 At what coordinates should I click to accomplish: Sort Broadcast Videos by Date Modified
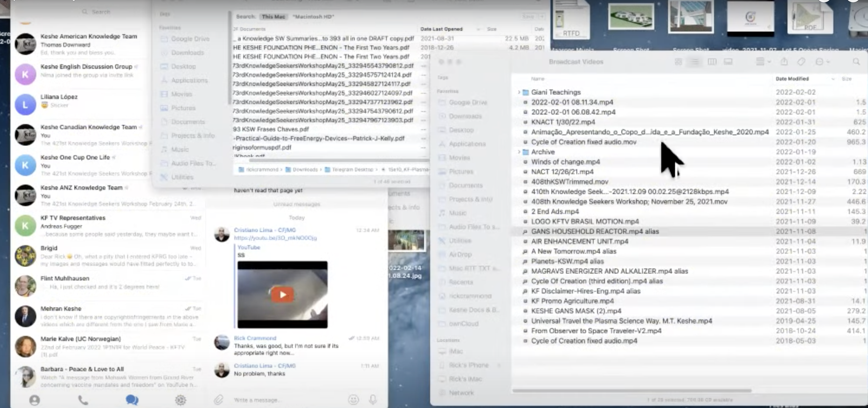(792, 79)
